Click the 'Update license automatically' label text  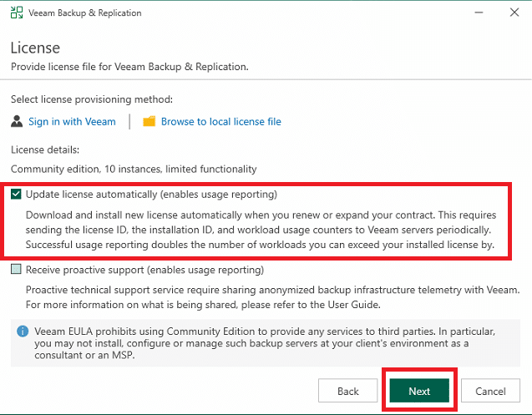(150, 195)
